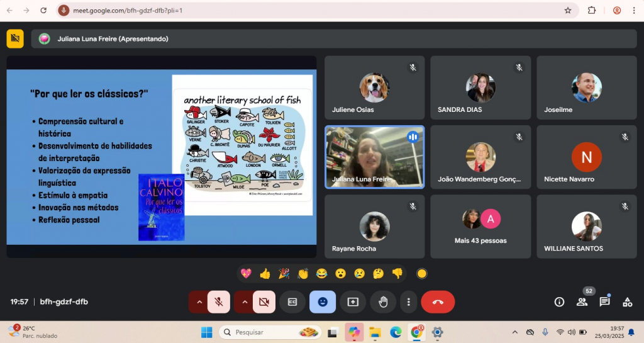
Task: Select Juliana Luna Freire video tile
Action: click(x=374, y=157)
